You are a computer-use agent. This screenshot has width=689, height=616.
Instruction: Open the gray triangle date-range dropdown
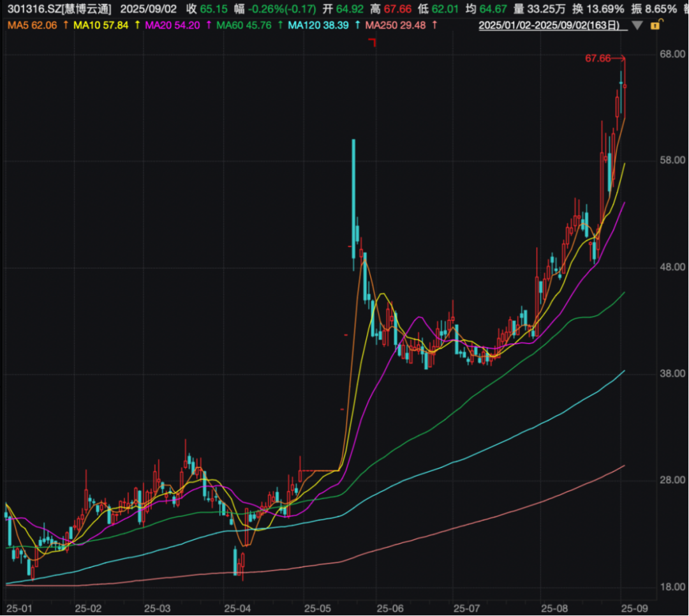(637, 26)
